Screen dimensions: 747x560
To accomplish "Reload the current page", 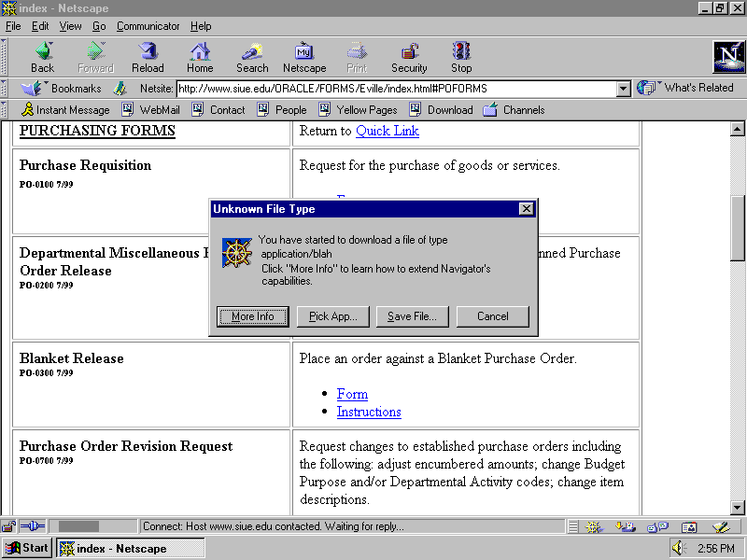I will (x=148, y=57).
